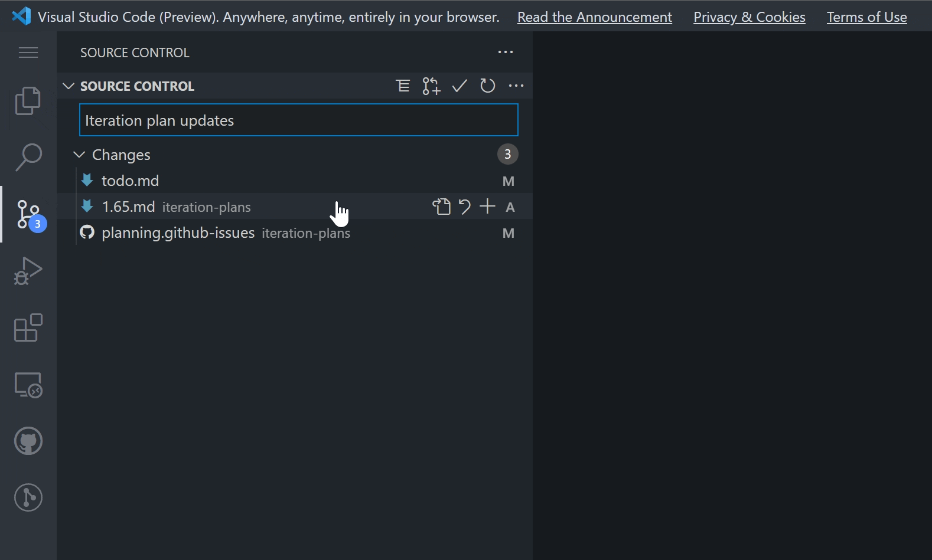The width and height of the screenshot is (932, 560).
Task: Open Views and More Actions in the sidebar title
Action: click(506, 52)
